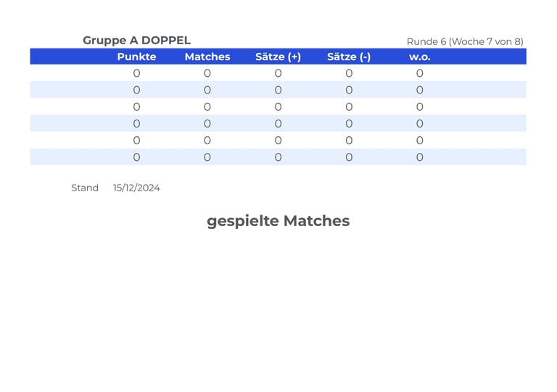
Task: Click the w.o. column header
Action: [419, 57]
